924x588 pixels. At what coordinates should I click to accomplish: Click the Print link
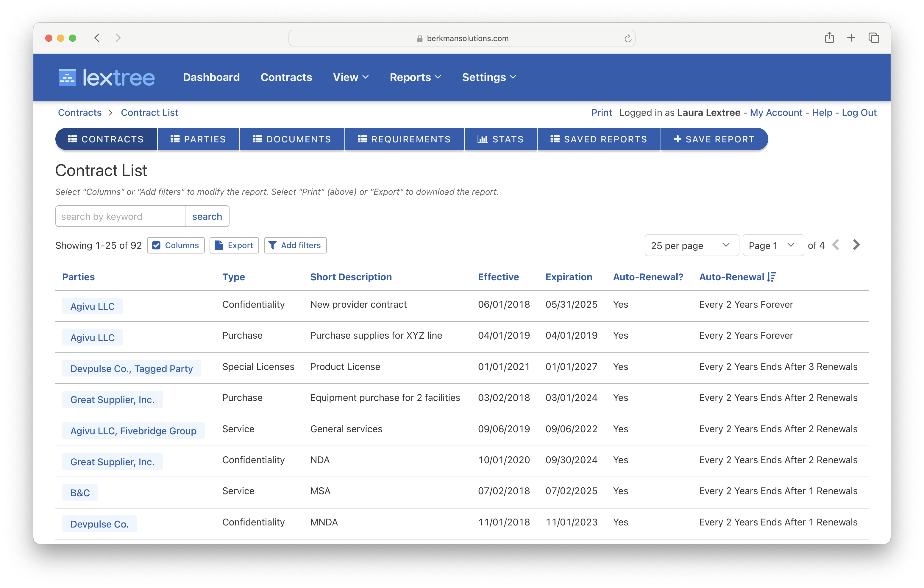click(601, 113)
